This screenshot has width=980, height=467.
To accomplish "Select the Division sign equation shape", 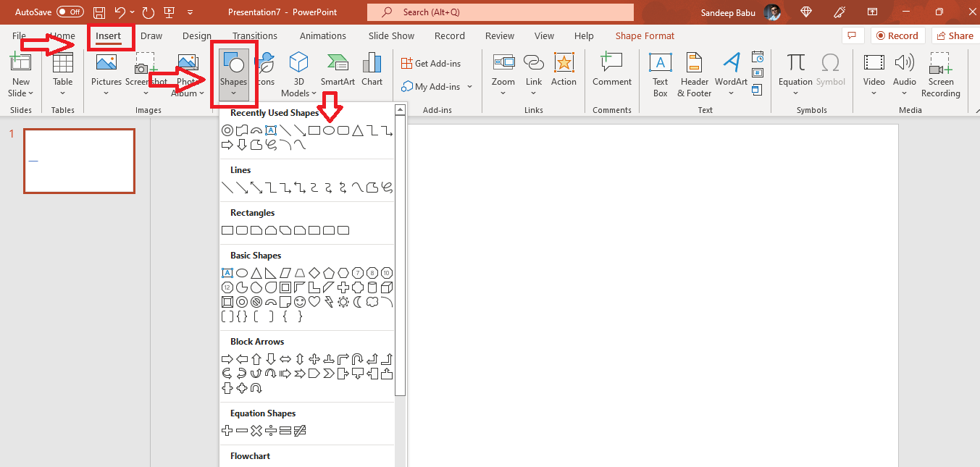I will 271,431.
